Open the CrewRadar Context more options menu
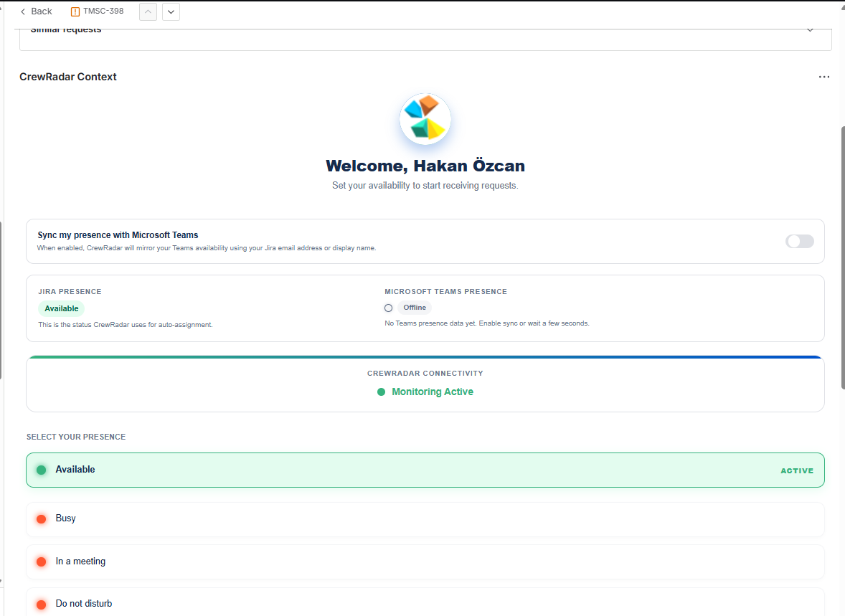 [824, 77]
